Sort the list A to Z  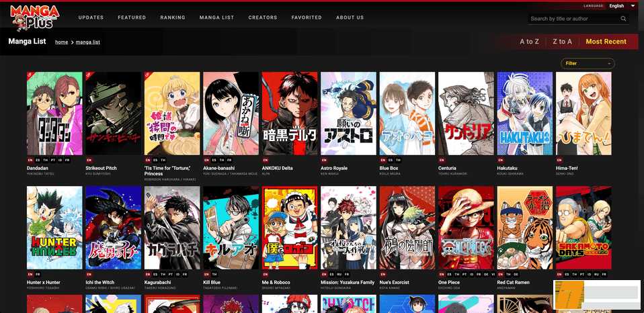pos(529,42)
